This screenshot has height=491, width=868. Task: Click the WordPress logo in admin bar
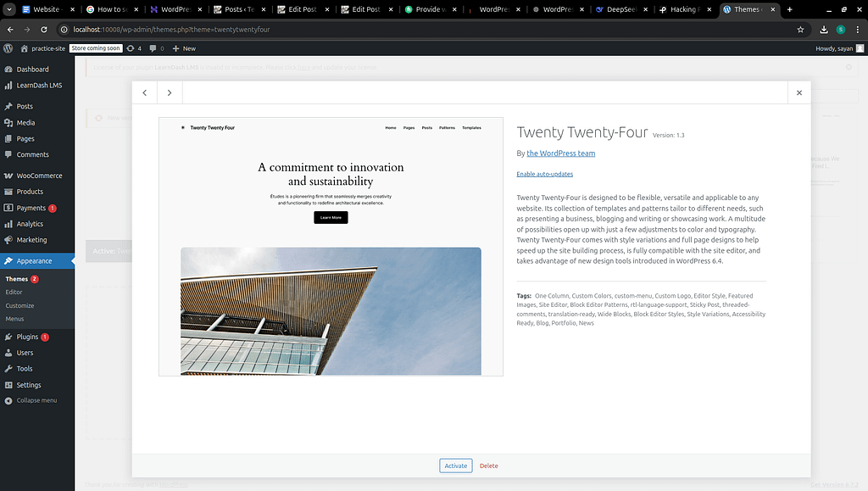click(8, 48)
